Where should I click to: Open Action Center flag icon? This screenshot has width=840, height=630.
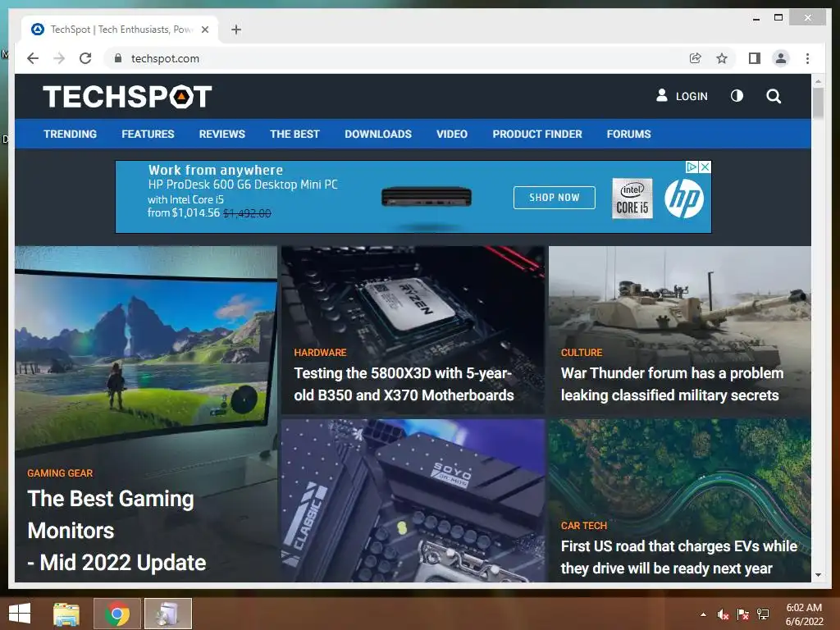[742, 614]
